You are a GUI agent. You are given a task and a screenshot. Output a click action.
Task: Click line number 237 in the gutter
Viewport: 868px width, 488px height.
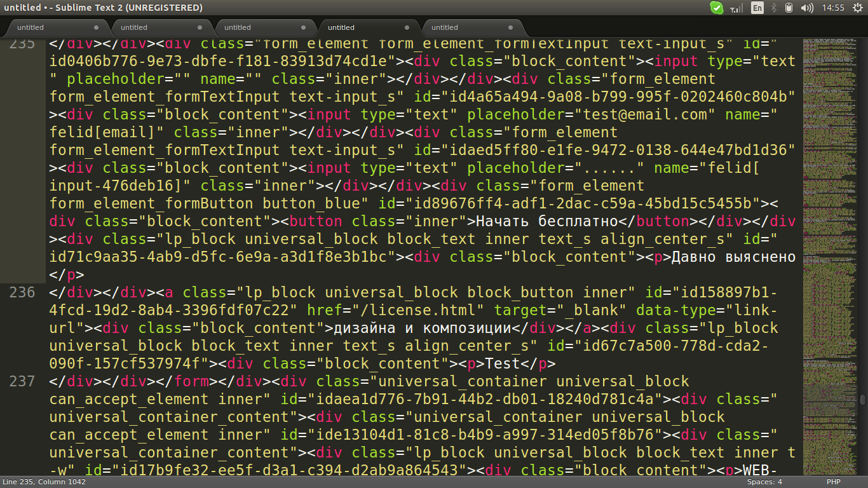[x=23, y=381]
